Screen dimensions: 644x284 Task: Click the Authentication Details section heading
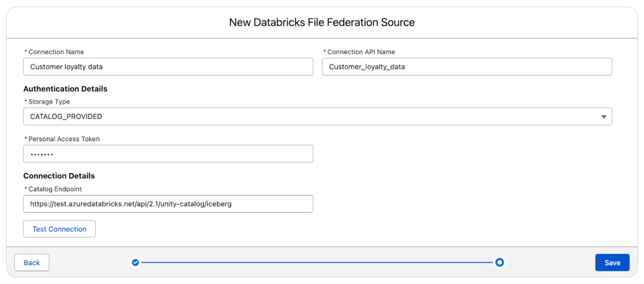click(65, 89)
